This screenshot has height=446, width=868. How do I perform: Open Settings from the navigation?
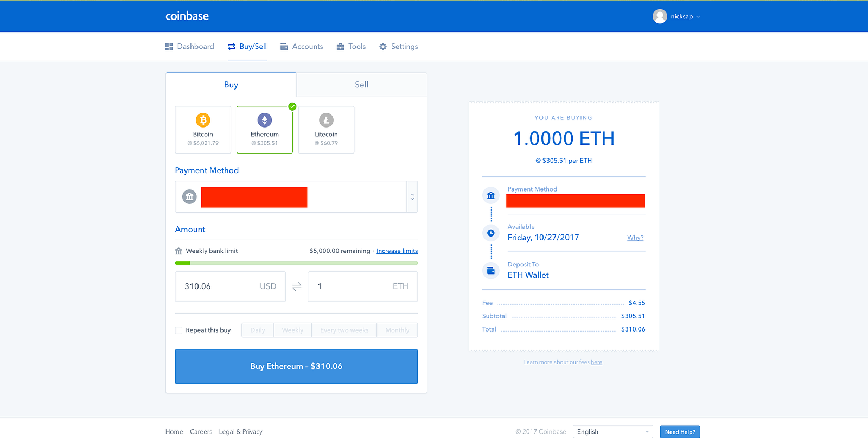click(399, 47)
